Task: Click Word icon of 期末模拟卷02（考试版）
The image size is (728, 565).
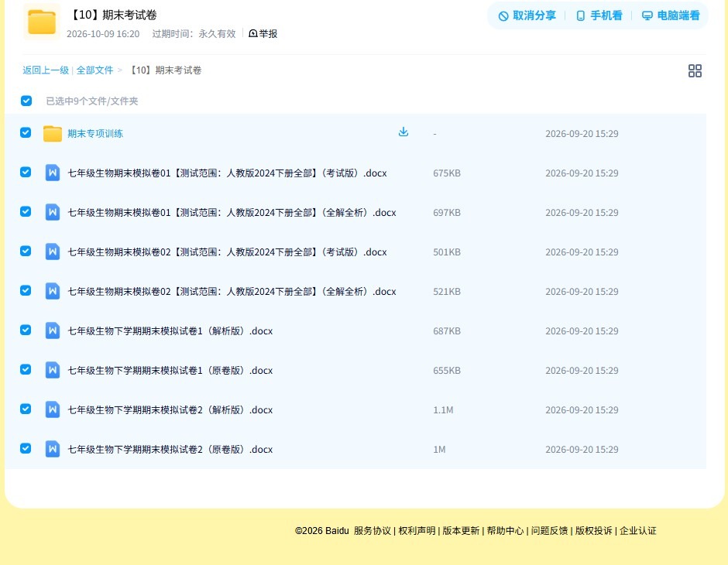Action: pos(53,252)
